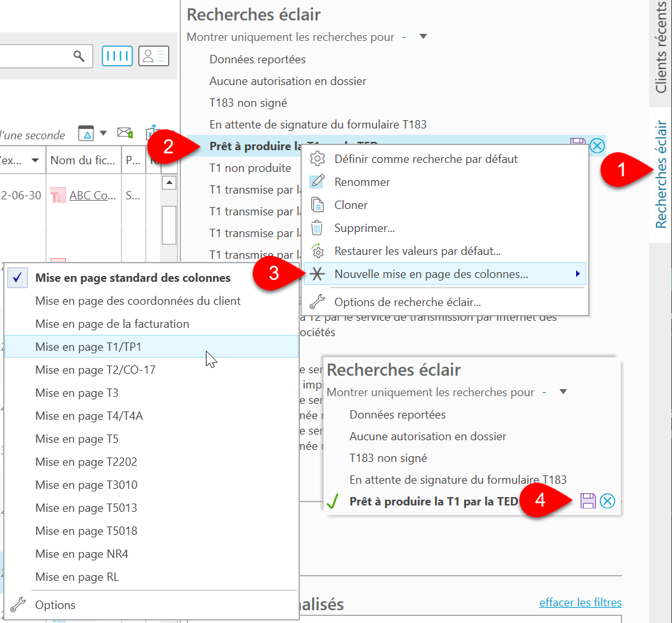
Task: Click the trash Supprimer icon
Action: (x=317, y=227)
